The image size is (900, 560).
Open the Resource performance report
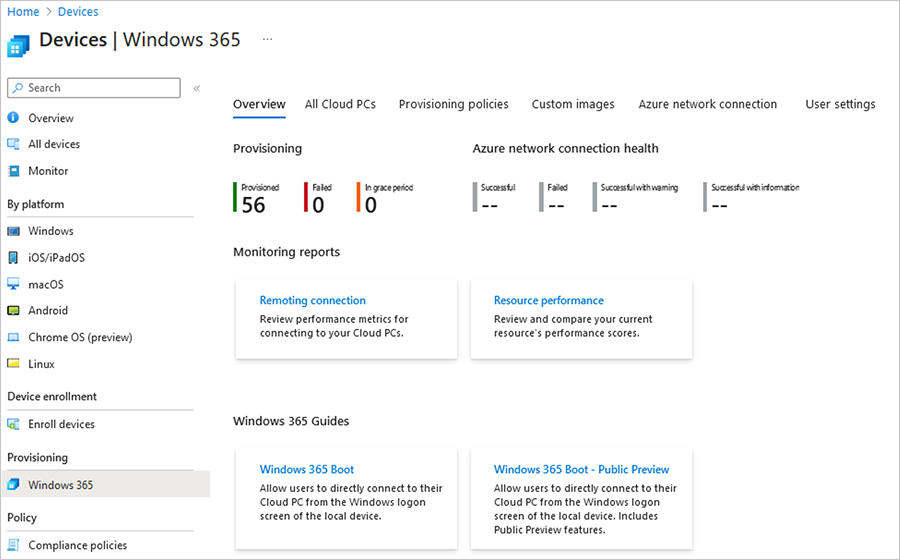(x=549, y=300)
